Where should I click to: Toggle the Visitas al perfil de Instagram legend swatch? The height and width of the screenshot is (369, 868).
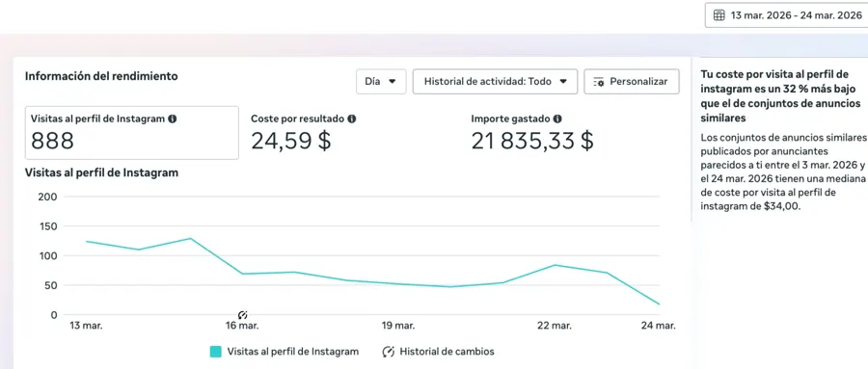(x=216, y=352)
